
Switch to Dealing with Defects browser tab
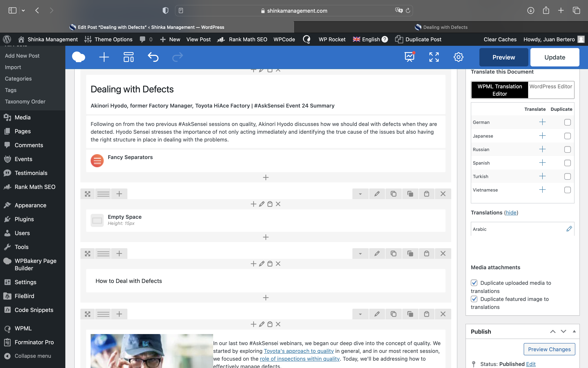pyautogui.click(x=441, y=27)
